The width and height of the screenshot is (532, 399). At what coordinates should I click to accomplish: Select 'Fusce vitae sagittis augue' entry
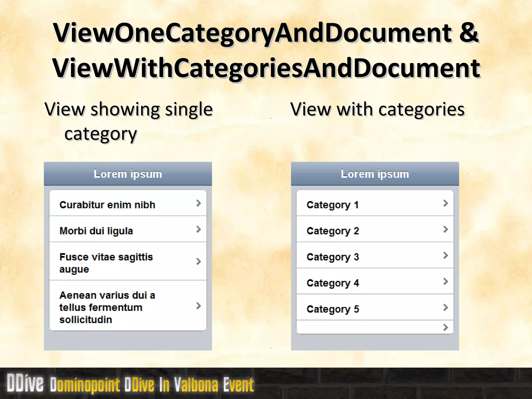click(x=128, y=261)
